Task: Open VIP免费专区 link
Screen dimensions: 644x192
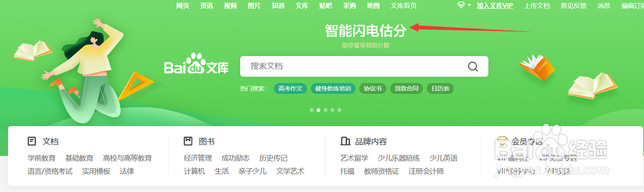Action: pyautogui.click(x=558, y=158)
